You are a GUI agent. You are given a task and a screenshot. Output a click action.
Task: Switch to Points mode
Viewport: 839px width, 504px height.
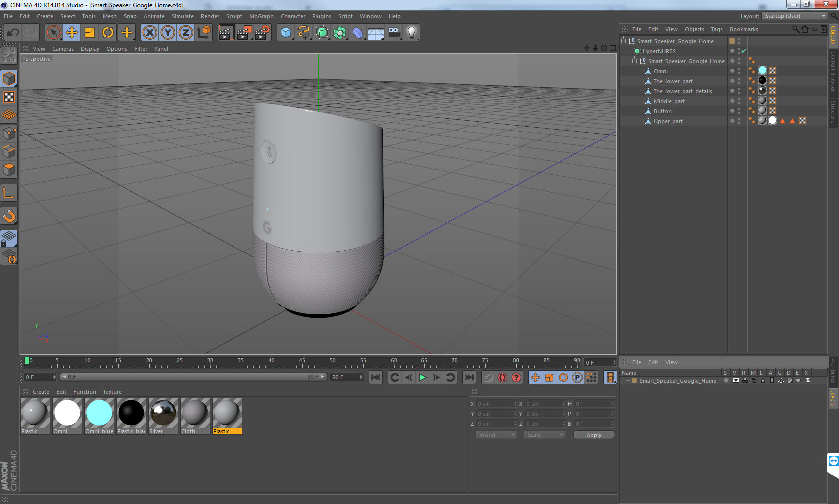9,134
